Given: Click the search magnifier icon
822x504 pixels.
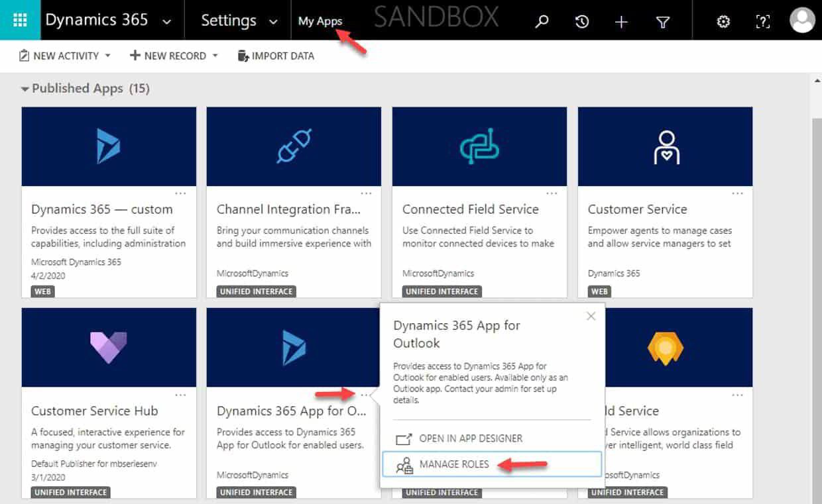Looking at the screenshot, I should pos(542,21).
